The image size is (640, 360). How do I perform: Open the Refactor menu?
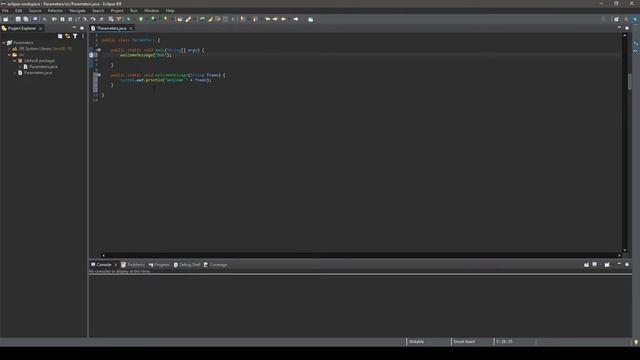(x=55, y=11)
